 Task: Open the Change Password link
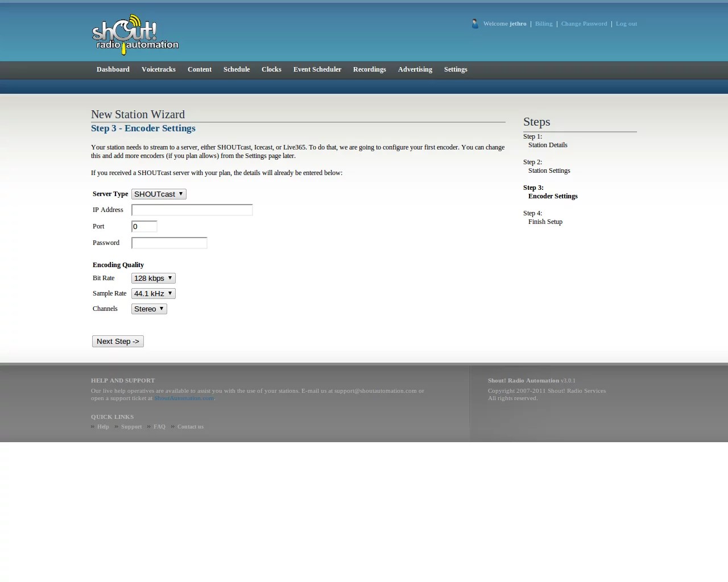pyautogui.click(x=584, y=24)
